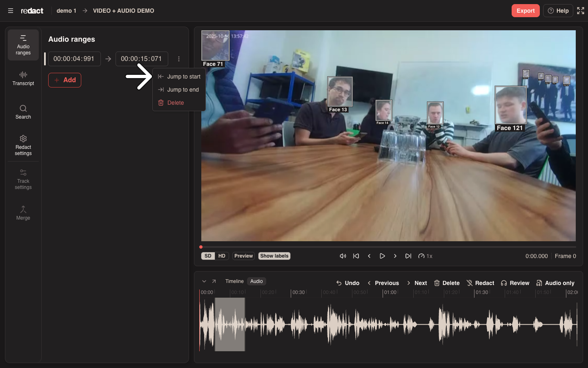Toggle Show labels

point(274,256)
